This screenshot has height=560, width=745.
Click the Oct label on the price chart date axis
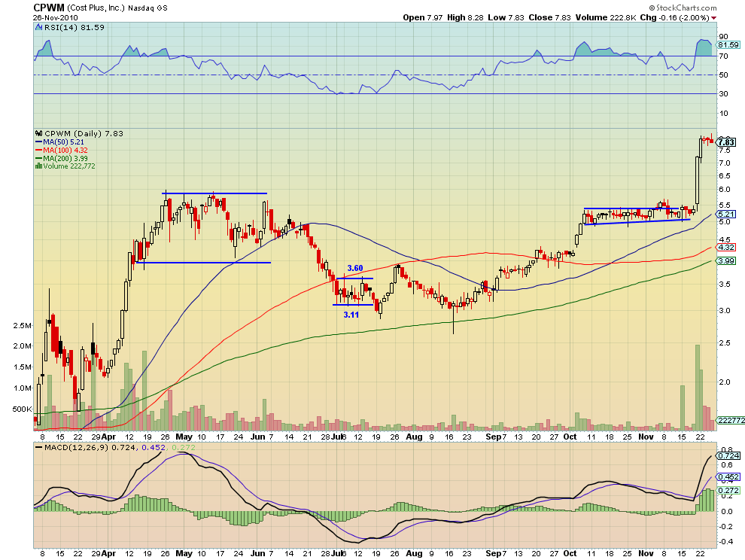570,437
